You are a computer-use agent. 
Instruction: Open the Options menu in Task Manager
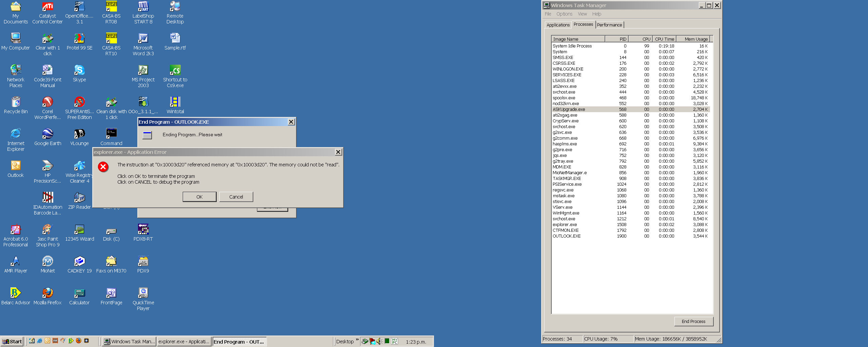(564, 14)
